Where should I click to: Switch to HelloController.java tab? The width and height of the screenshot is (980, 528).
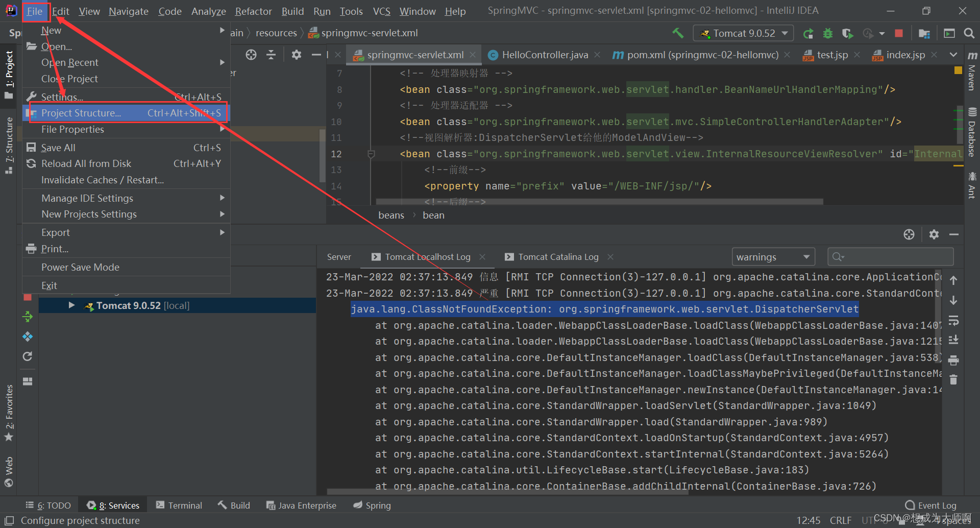coord(545,55)
